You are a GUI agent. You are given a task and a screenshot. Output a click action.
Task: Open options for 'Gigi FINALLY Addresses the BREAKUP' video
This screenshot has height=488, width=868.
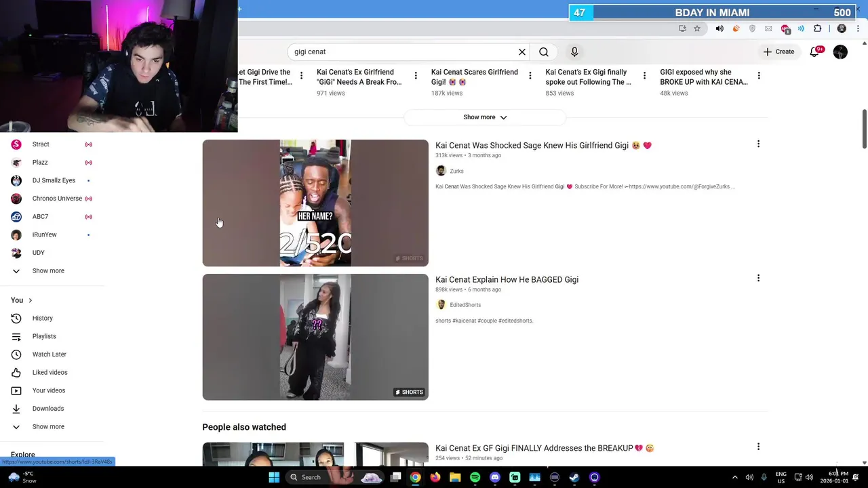[x=758, y=447]
